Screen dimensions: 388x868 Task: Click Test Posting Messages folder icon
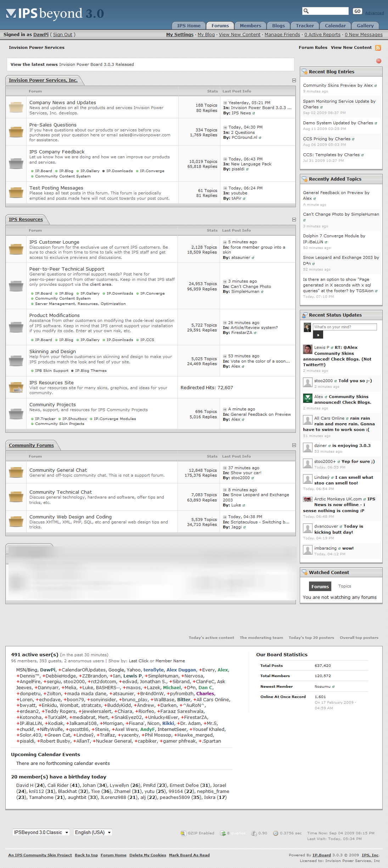point(16,192)
